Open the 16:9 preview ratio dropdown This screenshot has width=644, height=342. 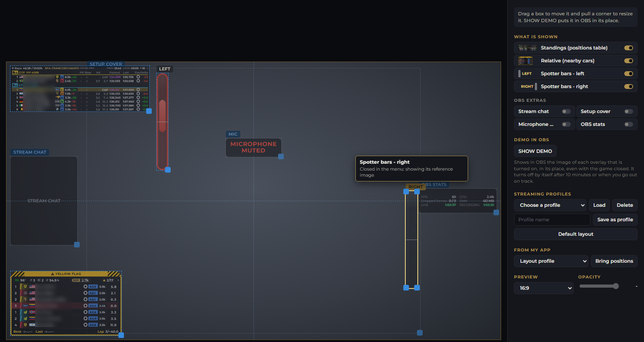point(544,288)
